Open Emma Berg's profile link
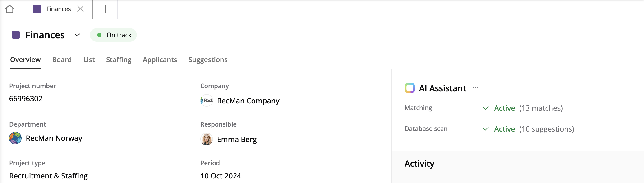Image resolution: width=644 pixels, height=183 pixels. [x=237, y=139]
